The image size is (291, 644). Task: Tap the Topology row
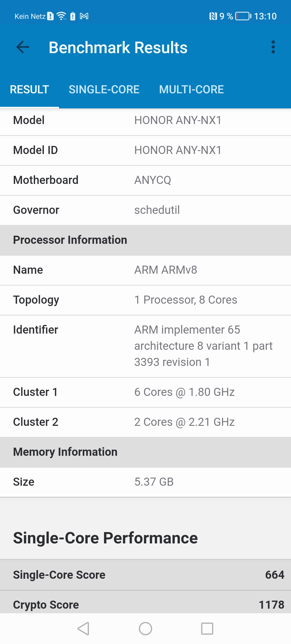point(145,300)
